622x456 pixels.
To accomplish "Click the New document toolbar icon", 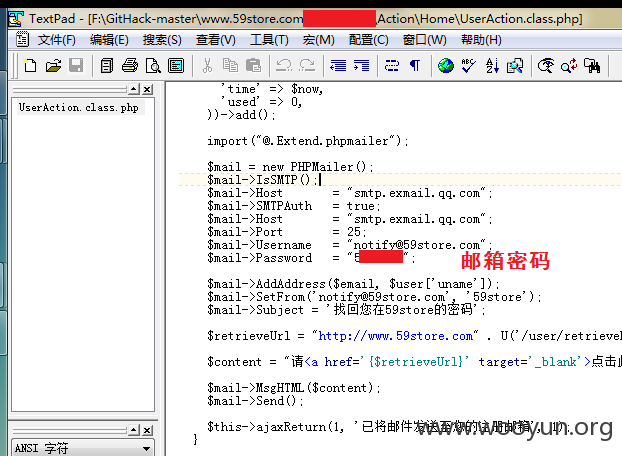I will pos(30,65).
